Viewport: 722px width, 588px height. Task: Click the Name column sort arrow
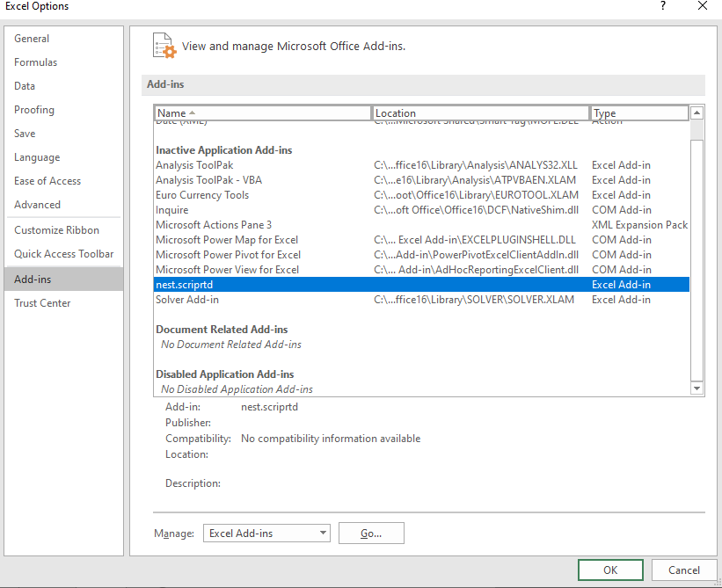192,113
